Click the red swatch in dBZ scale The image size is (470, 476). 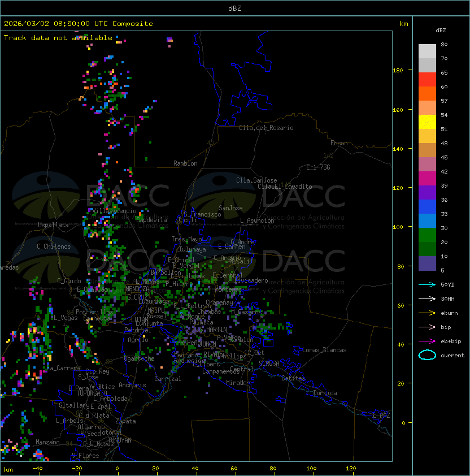[427, 79]
